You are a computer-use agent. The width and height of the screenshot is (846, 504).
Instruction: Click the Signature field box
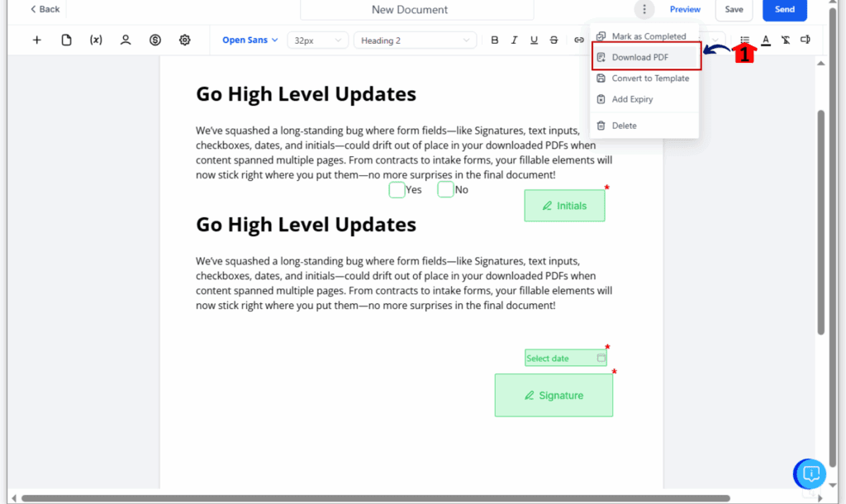coord(554,395)
